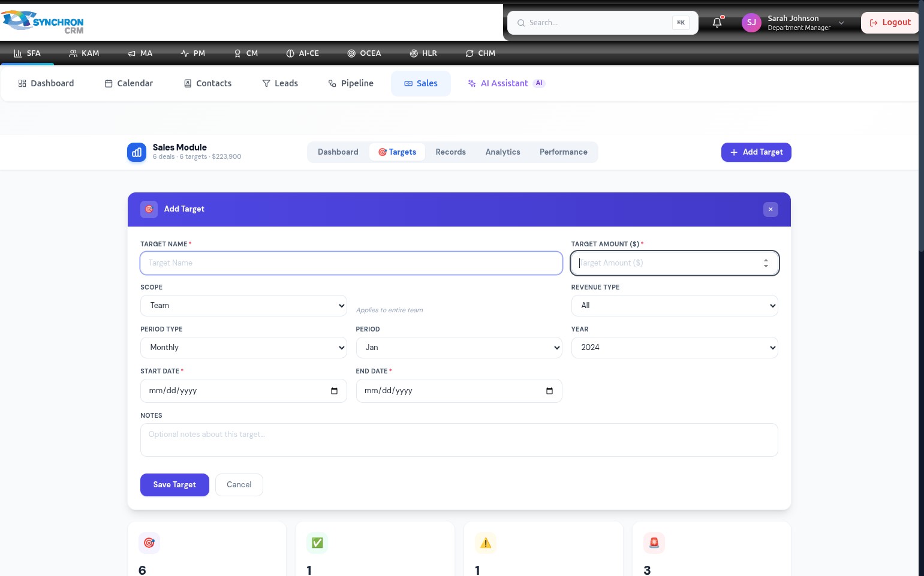The height and width of the screenshot is (576, 924).
Task: Click the Sales Module chart icon
Action: click(137, 152)
